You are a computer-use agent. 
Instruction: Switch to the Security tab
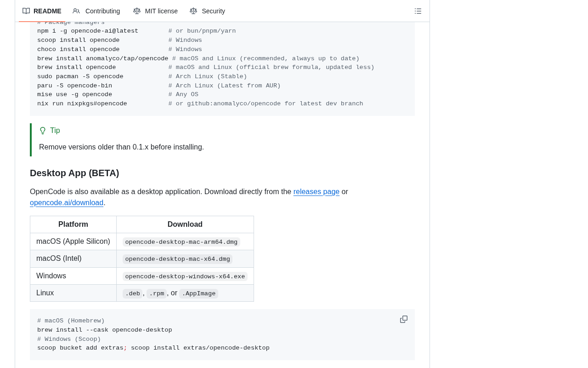208,11
